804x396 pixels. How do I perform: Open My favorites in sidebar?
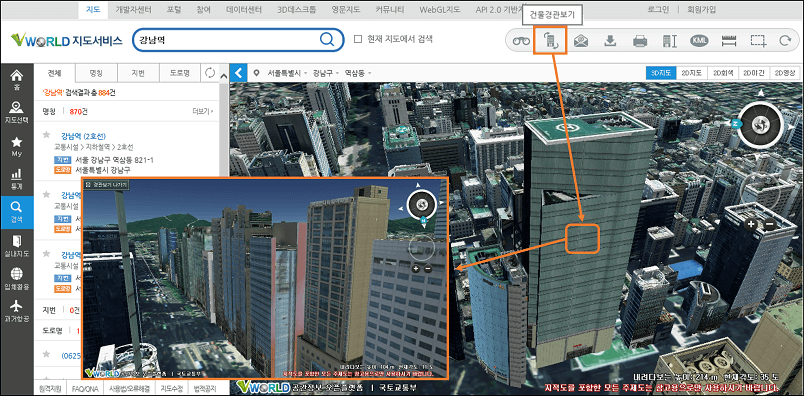click(17, 146)
